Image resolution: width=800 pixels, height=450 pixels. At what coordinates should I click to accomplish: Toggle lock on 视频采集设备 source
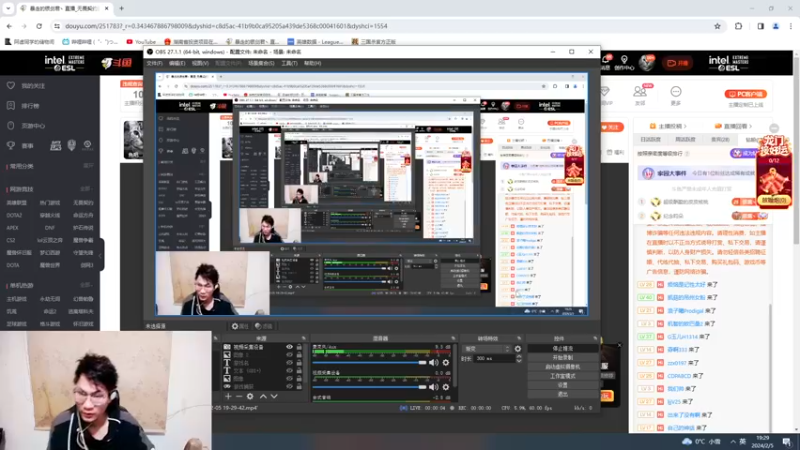(x=299, y=347)
